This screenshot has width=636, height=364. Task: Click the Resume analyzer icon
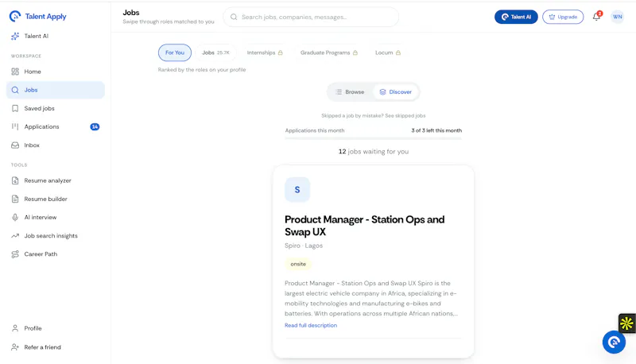click(15, 180)
